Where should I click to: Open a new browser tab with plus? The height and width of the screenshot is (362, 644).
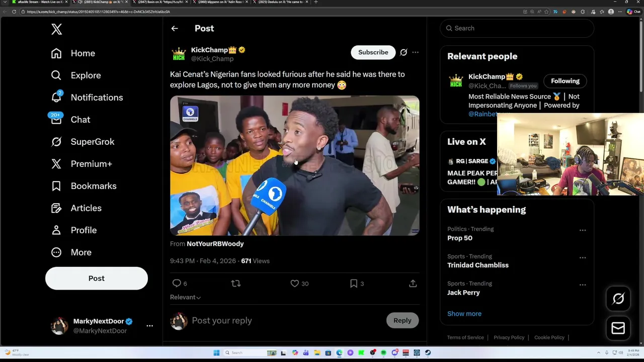pyautogui.click(x=316, y=2)
